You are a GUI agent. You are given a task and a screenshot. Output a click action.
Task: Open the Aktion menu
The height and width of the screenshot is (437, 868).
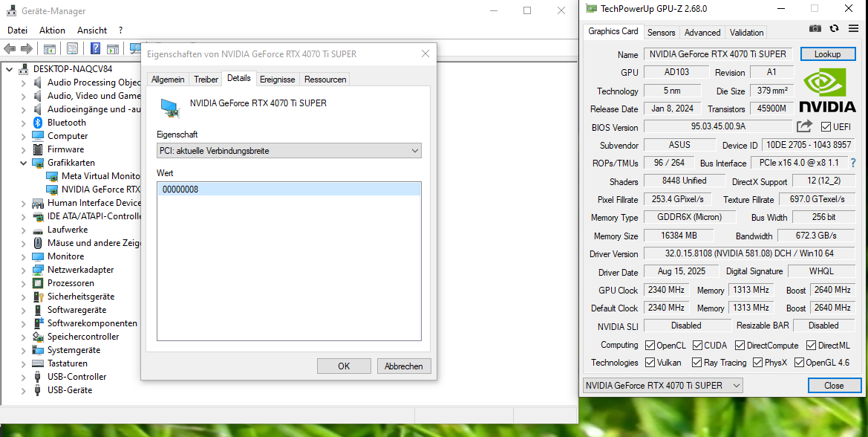coord(53,30)
